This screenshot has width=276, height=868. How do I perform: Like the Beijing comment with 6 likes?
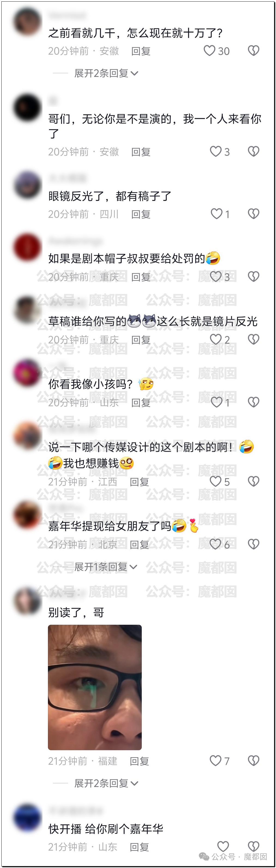(x=215, y=544)
